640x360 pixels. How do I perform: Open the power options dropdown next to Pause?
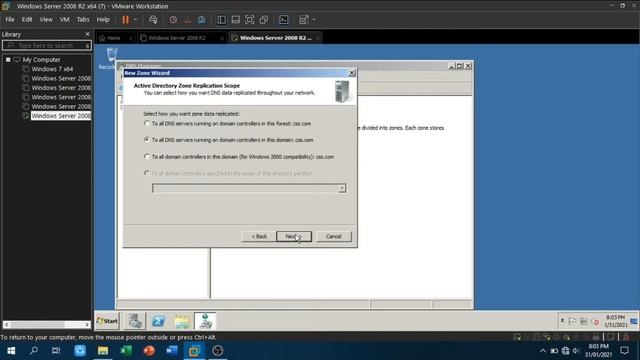(136, 20)
